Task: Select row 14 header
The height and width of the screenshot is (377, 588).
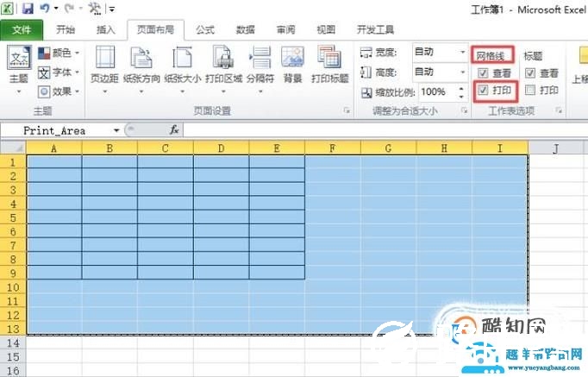Action: [13, 342]
